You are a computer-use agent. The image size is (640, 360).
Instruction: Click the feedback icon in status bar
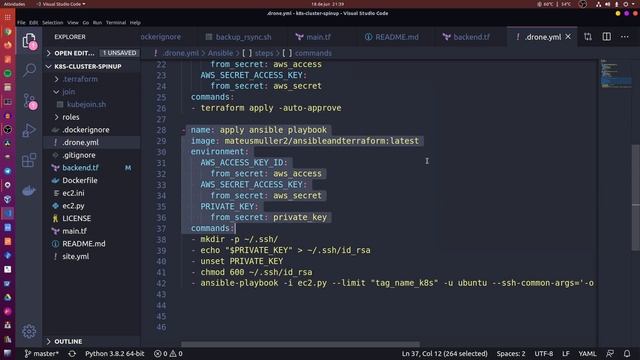[610, 353]
